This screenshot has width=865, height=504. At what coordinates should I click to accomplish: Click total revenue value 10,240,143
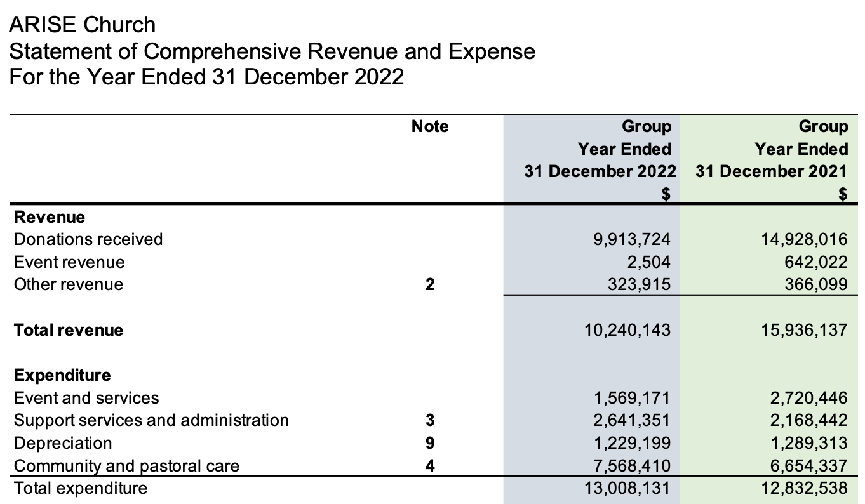pos(627,330)
